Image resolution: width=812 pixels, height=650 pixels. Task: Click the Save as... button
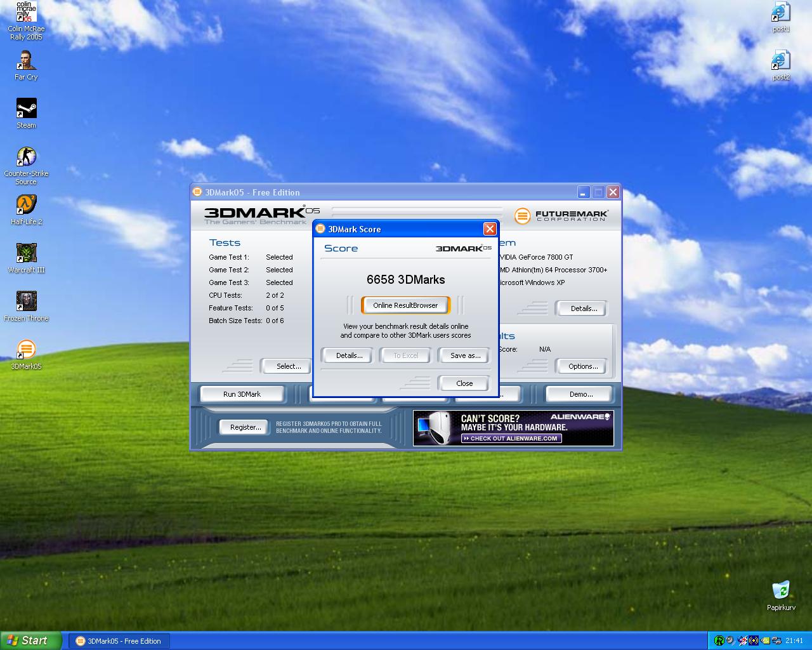[x=465, y=355]
